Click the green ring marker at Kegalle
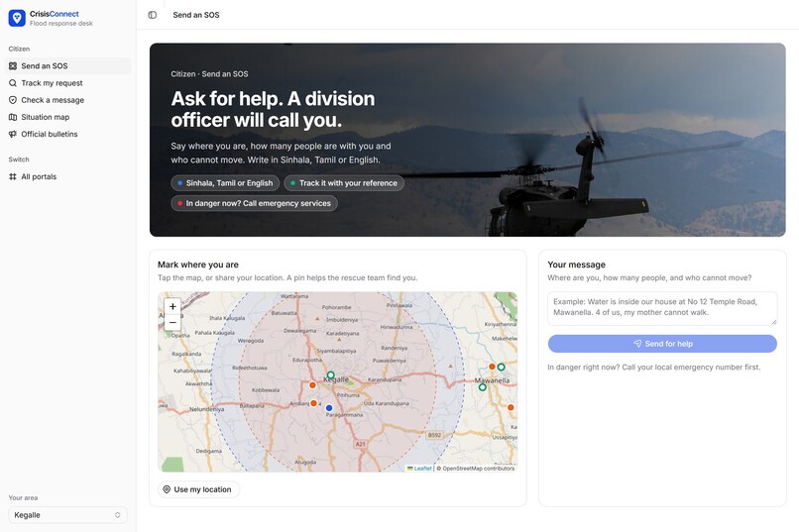This screenshot has height=532, width=799. [331, 375]
